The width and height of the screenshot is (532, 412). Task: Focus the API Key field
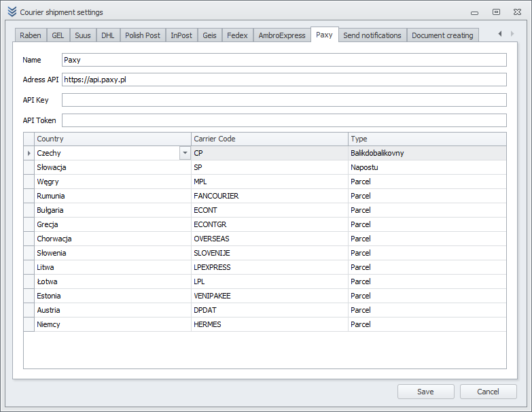pyautogui.click(x=284, y=100)
